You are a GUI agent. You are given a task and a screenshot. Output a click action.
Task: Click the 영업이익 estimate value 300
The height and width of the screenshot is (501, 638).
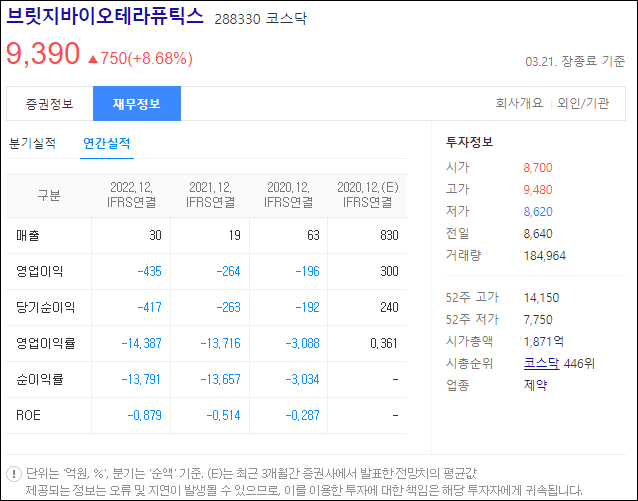point(389,271)
